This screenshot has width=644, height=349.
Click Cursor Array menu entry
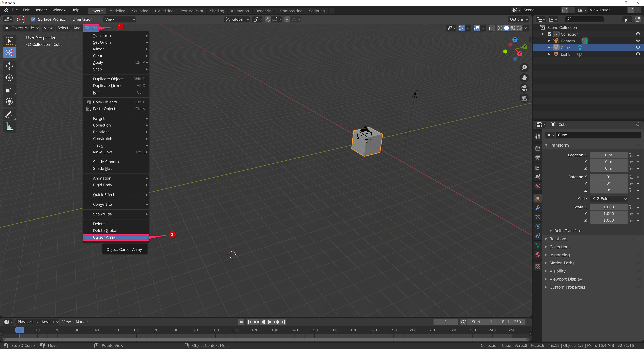coord(116,237)
